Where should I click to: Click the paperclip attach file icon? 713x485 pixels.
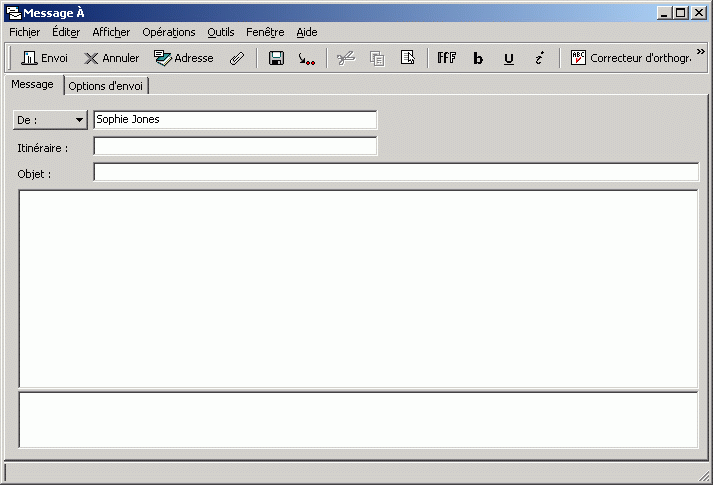point(237,58)
